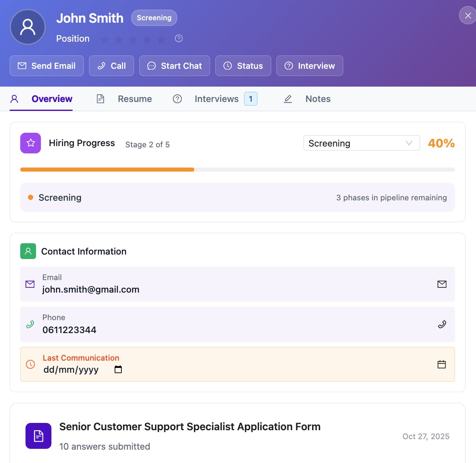The height and width of the screenshot is (463, 476).
Task: Click the Contact Information person icon
Action: (28, 251)
